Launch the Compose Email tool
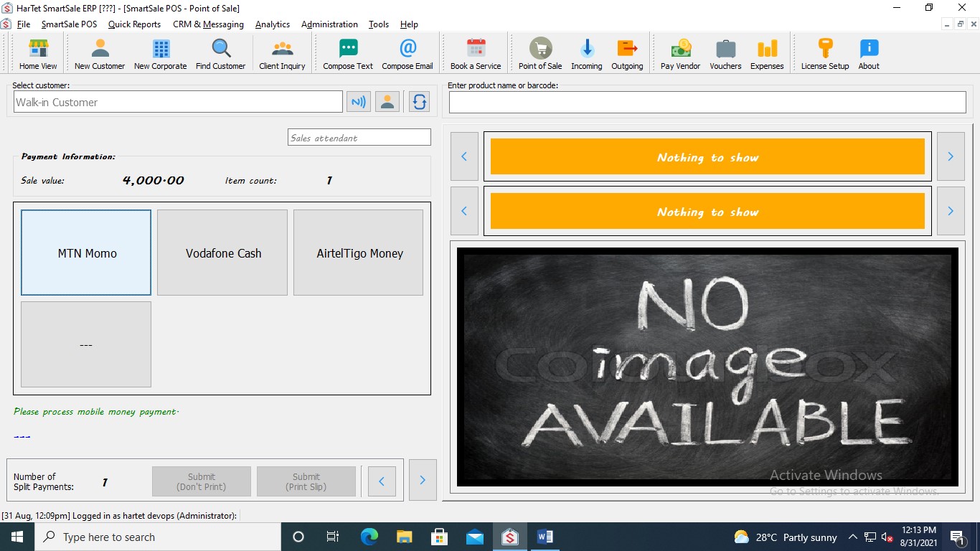Viewport: 980px width, 551px height. coord(407,54)
